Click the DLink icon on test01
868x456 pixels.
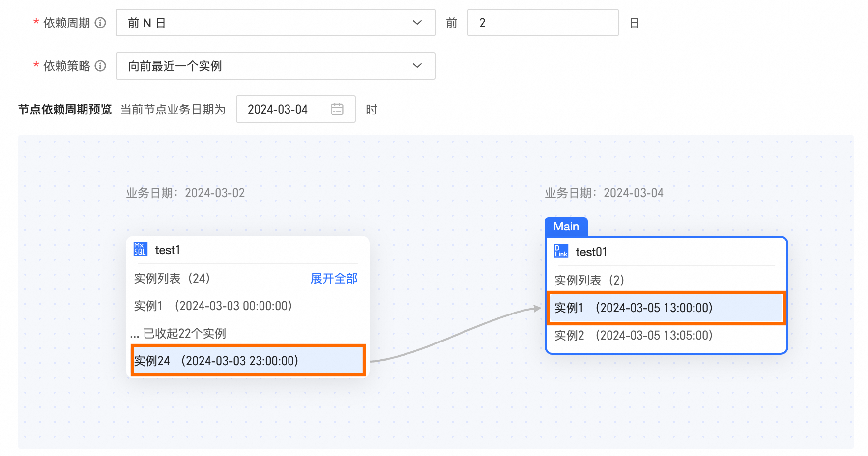tap(561, 251)
